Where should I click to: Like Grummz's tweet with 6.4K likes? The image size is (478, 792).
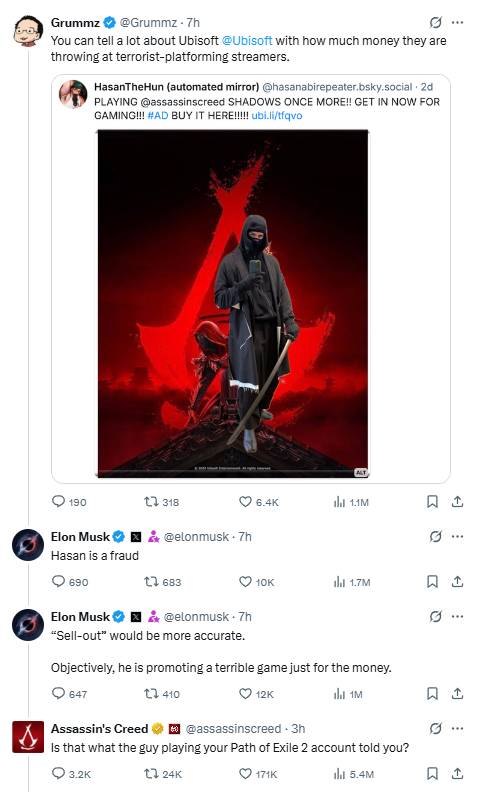(x=258, y=502)
